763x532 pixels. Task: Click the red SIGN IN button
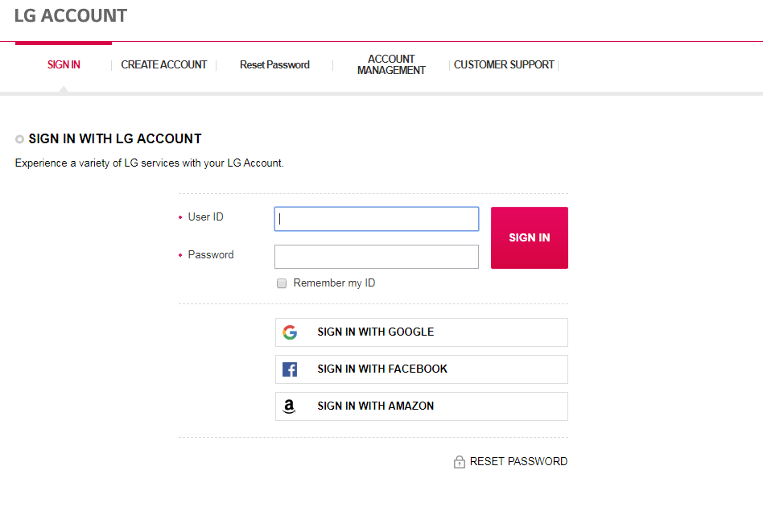coord(530,237)
